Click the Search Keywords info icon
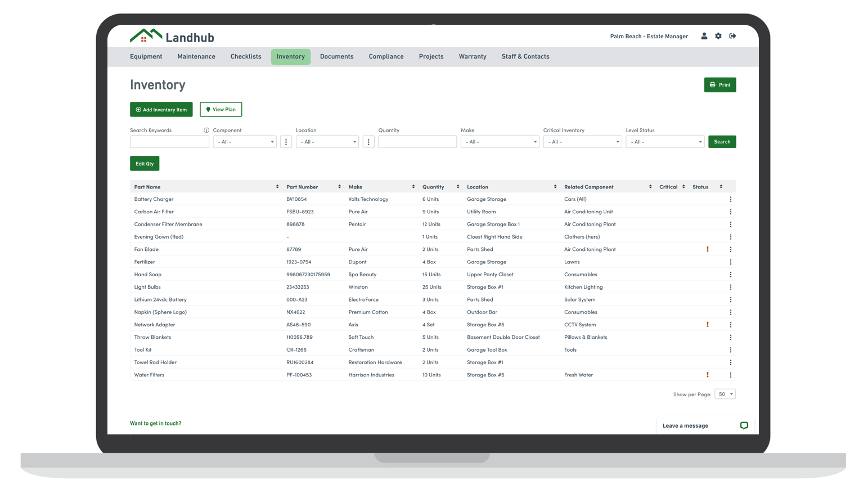This screenshot has width=868, height=498. tap(206, 131)
